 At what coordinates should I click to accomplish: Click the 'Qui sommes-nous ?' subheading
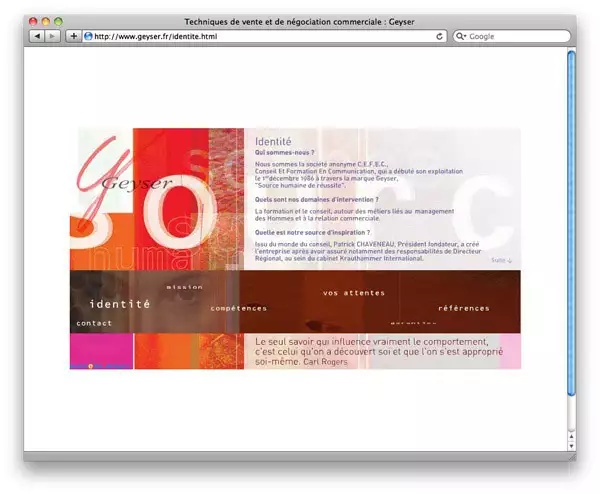tap(285, 152)
